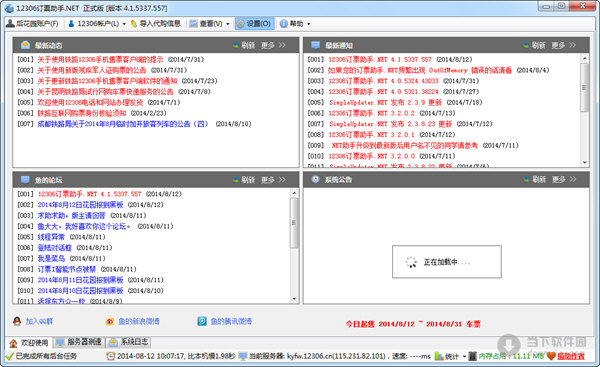The height and width of the screenshot is (367, 600).
Task: Open notice SimpleUpdater.NET 发布 2.3.9 更新
Action: [x=385, y=102]
